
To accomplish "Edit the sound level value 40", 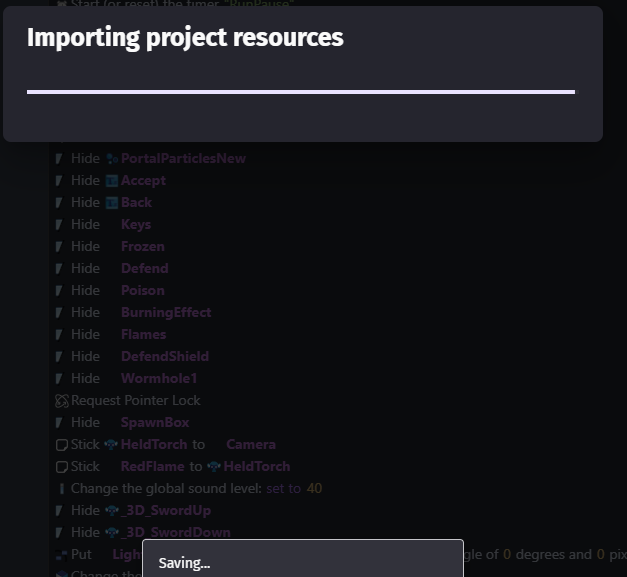I will coord(314,489).
